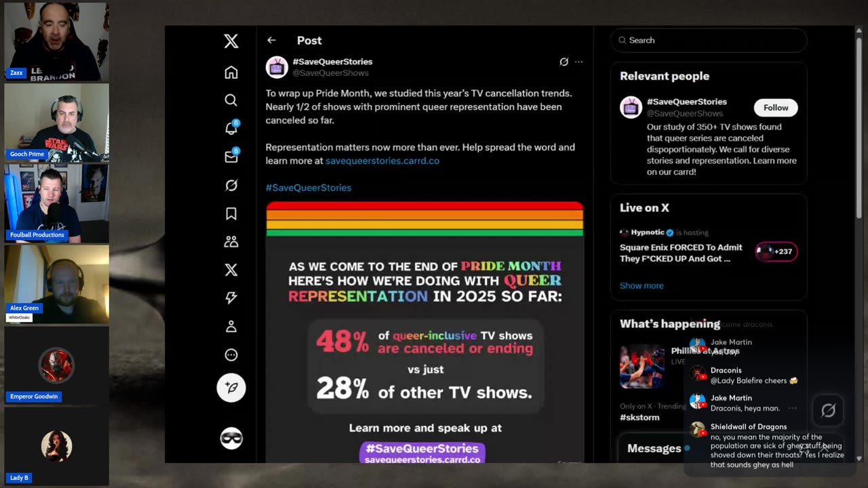Image resolution: width=868 pixels, height=488 pixels.
Task: Click into the Search field
Action: tap(709, 40)
